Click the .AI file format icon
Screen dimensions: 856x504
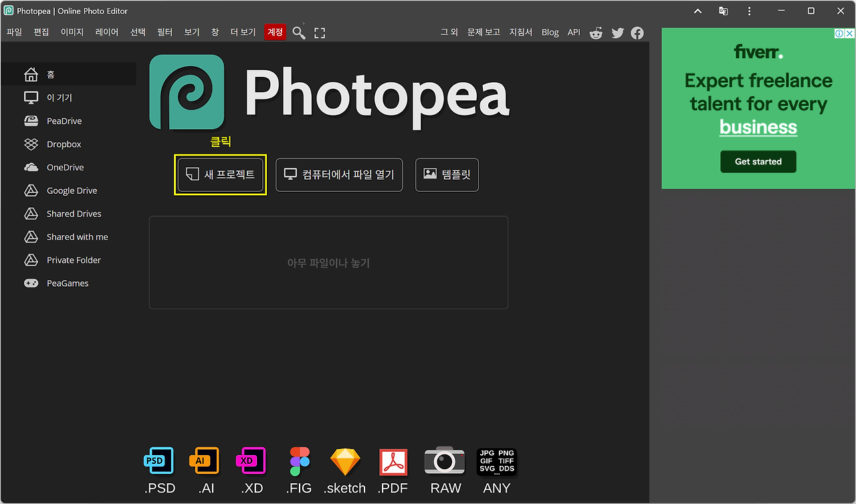click(205, 461)
